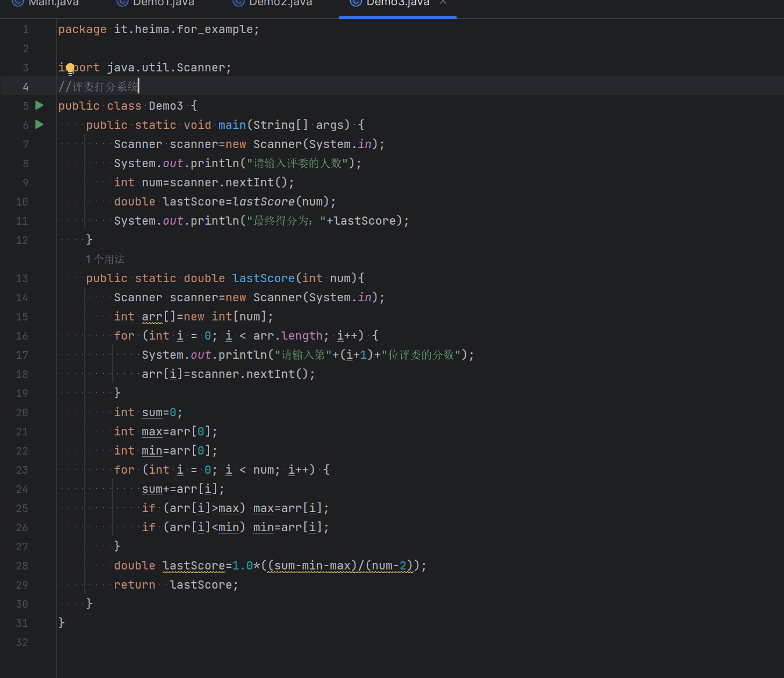784x678 pixels.
Task: Click the string "请输入评委的人数"
Action: pyautogui.click(x=297, y=163)
